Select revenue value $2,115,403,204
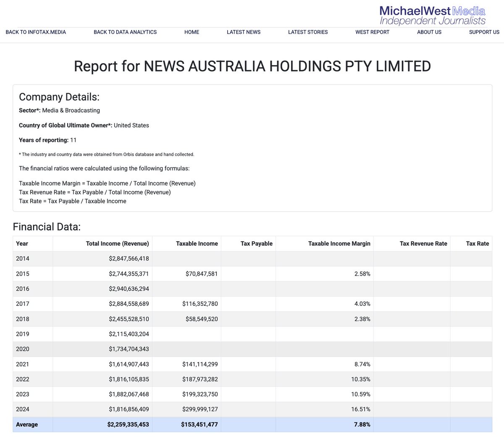 [102, 334]
